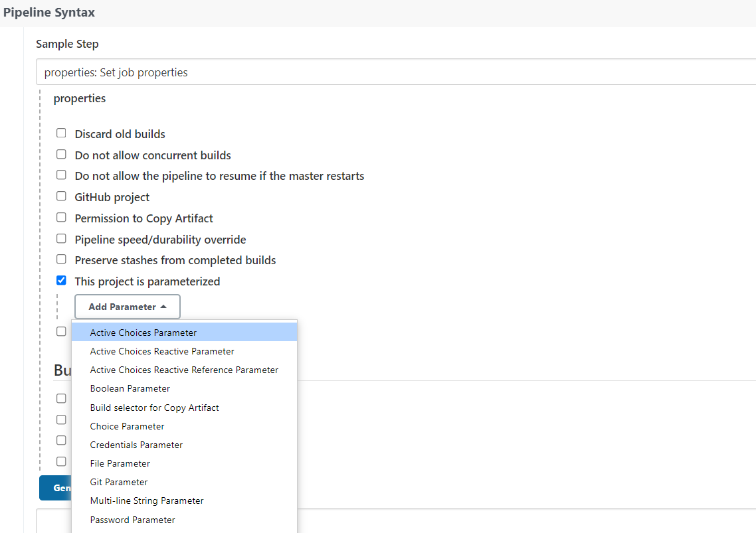Pick Active Choices Reactive Reference Parameter
756x533 pixels.
pyautogui.click(x=184, y=370)
